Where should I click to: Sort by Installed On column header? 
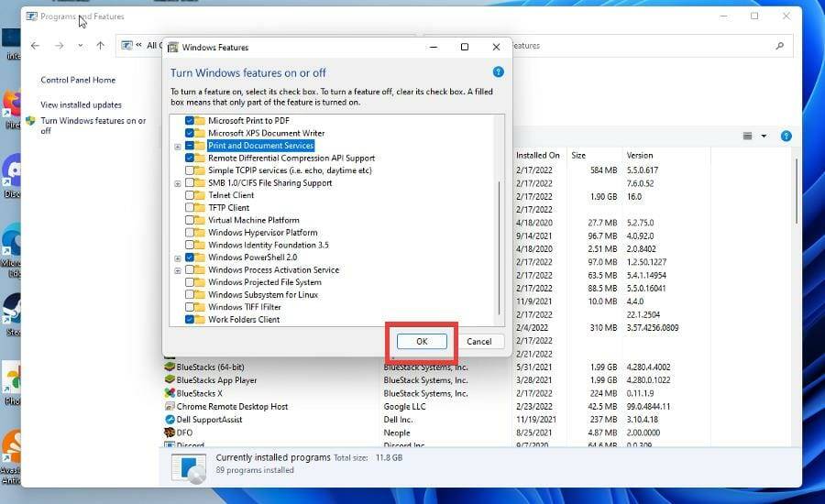[x=538, y=155]
